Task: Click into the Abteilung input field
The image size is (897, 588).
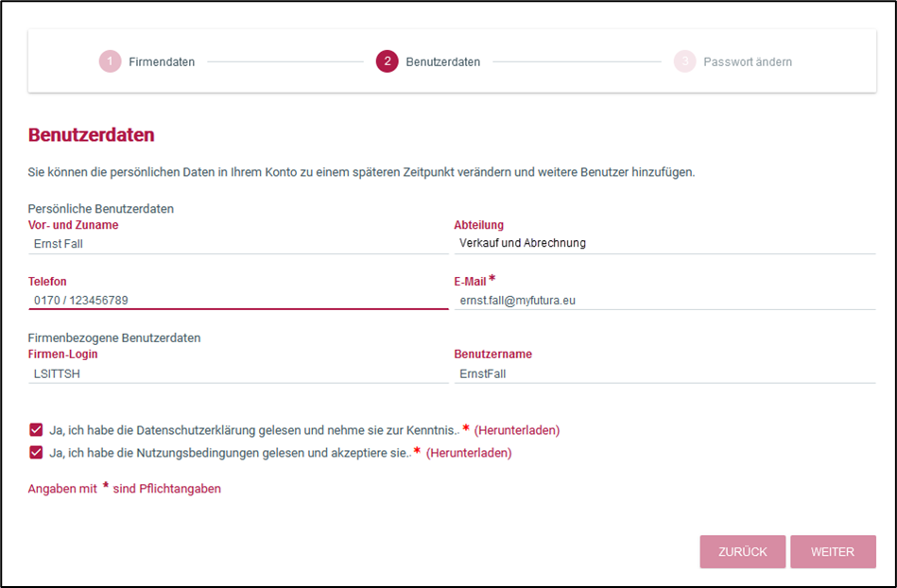Action: [x=664, y=243]
